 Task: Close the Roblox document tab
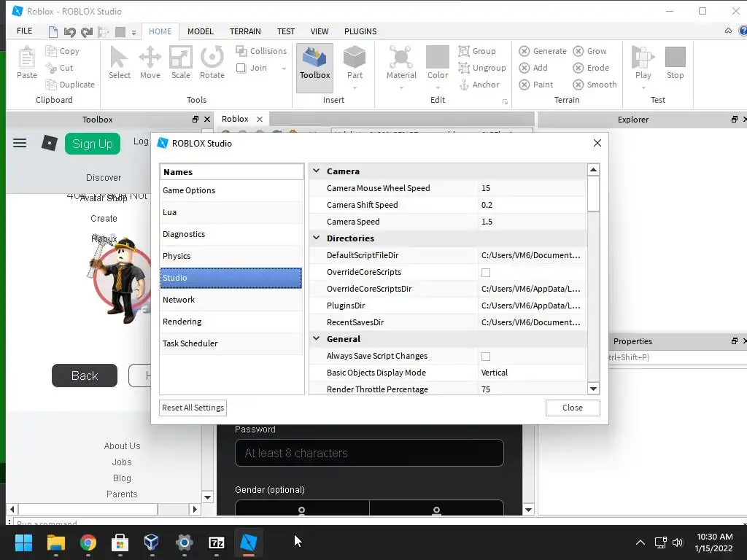coord(260,119)
